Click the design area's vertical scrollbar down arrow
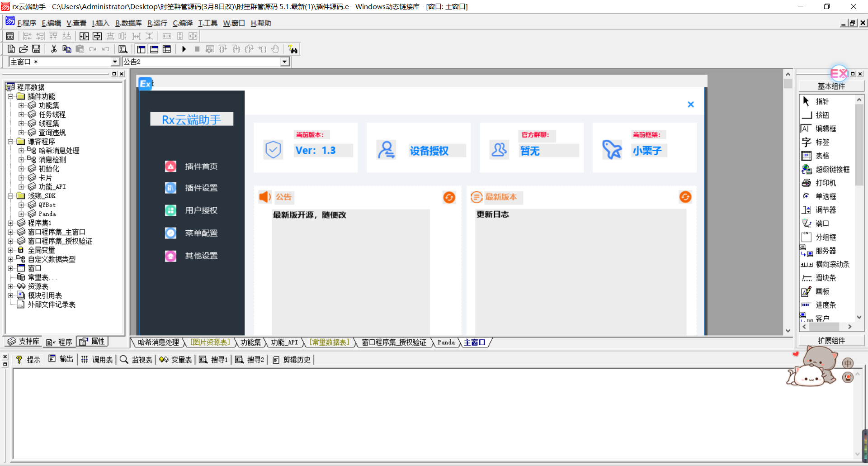 click(x=788, y=331)
